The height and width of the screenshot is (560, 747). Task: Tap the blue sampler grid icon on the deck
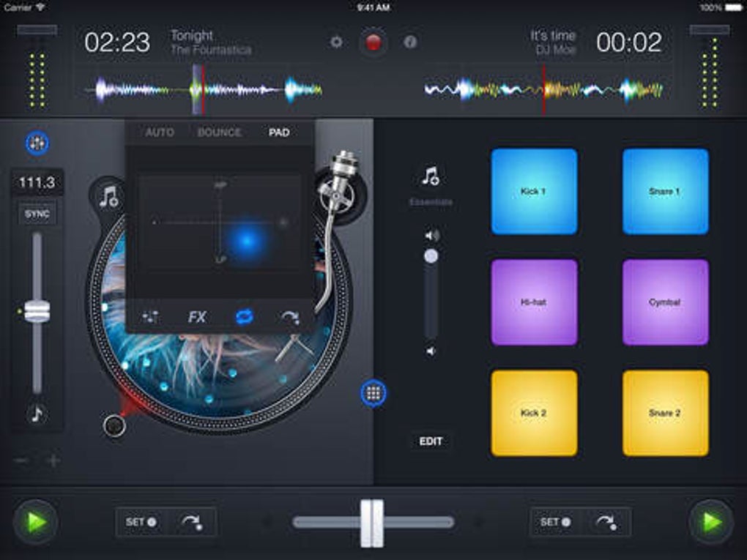click(374, 393)
